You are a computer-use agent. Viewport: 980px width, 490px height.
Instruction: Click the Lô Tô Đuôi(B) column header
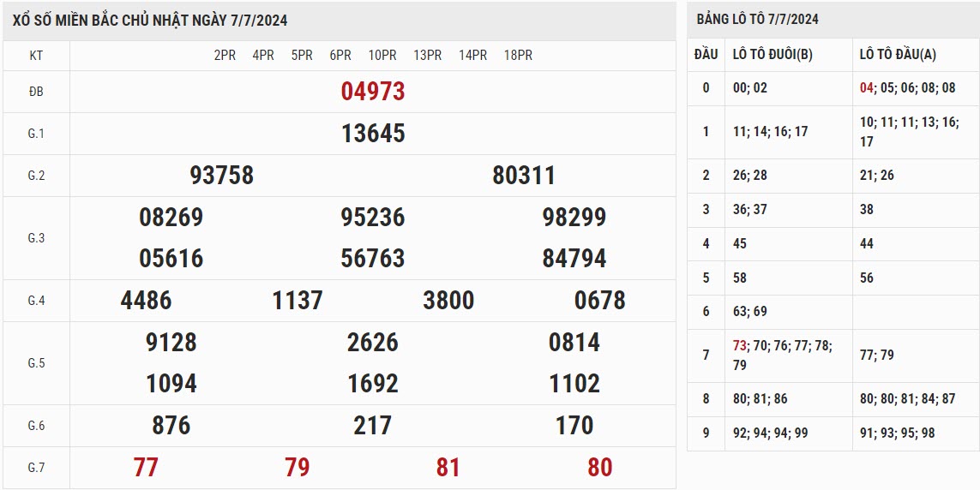773,55
